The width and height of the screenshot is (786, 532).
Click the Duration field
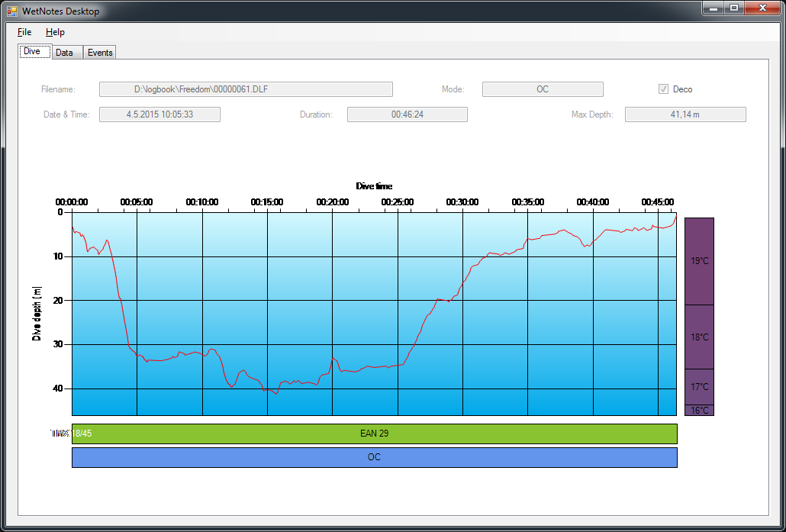407,114
